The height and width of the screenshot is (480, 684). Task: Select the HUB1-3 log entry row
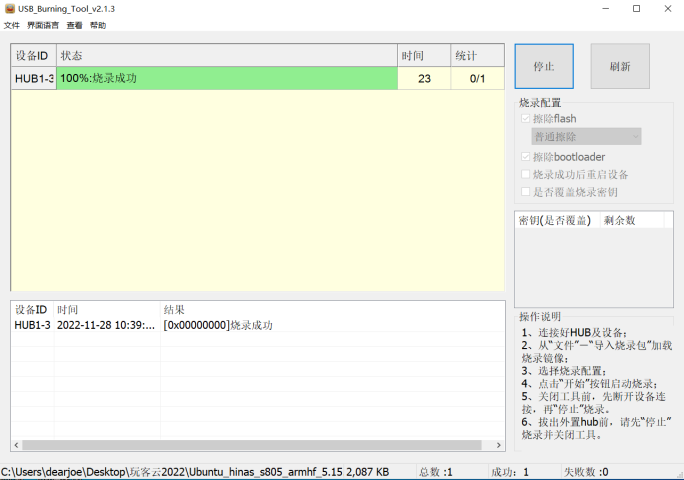pyautogui.click(x=258, y=325)
